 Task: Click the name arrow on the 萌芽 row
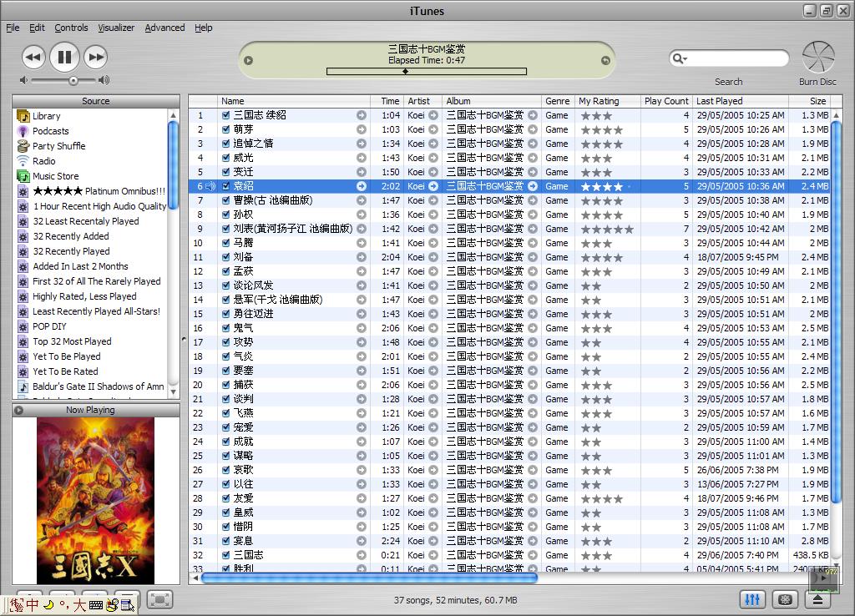[361, 129]
